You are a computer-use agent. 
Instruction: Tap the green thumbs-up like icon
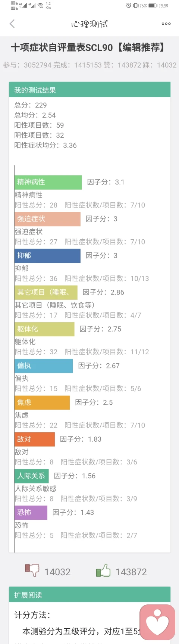click(103, 570)
